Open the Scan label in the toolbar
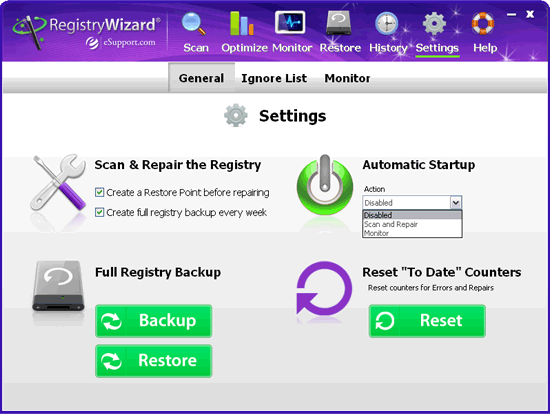The height and width of the screenshot is (415, 550). (196, 48)
